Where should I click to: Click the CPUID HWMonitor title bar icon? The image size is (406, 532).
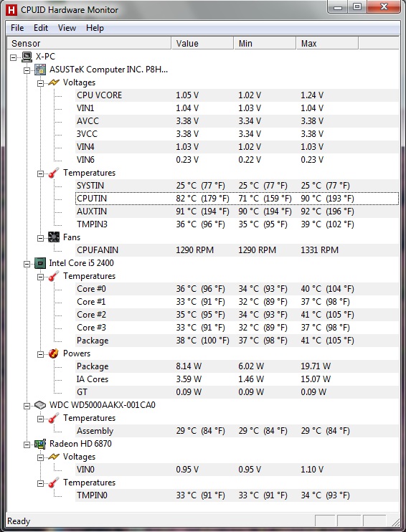pyautogui.click(x=11, y=10)
